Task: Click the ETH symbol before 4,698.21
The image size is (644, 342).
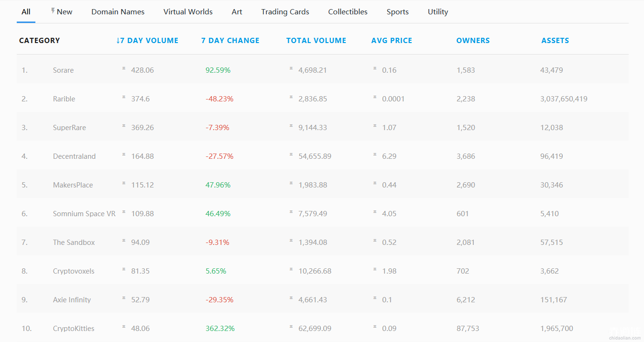Action: [291, 68]
